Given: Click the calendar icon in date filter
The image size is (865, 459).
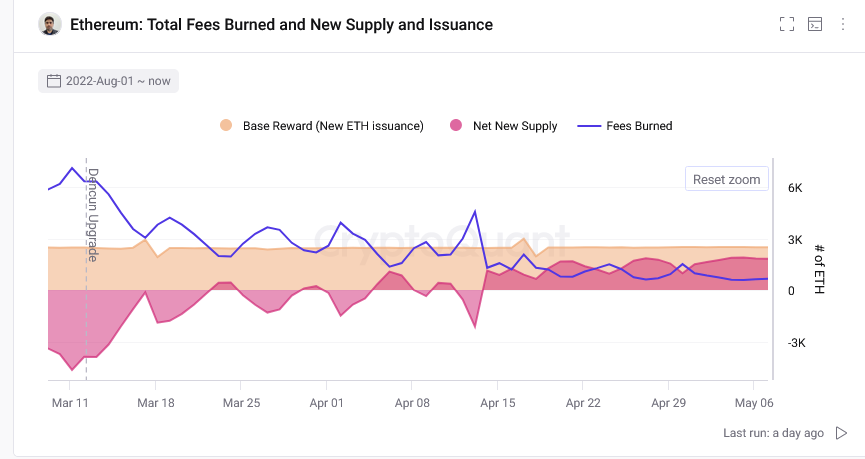Looking at the screenshot, I should 54,81.
